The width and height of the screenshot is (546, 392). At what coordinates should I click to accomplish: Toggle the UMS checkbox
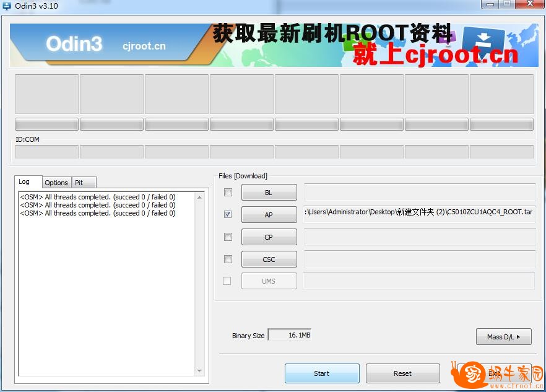[x=227, y=281]
